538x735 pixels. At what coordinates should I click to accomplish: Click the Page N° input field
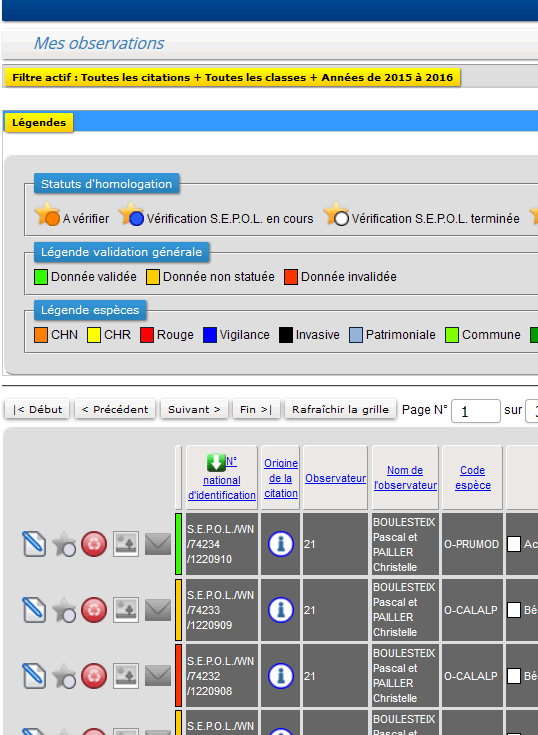pyautogui.click(x=476, y=411)
